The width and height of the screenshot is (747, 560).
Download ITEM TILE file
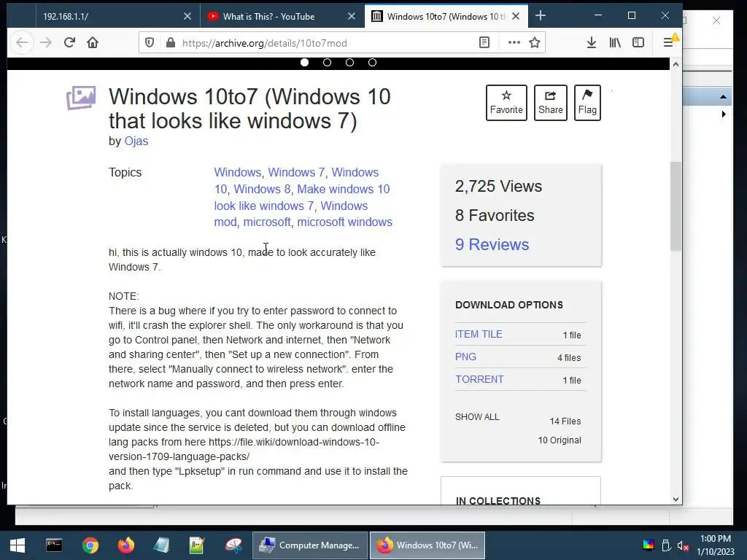click(479, 334)
